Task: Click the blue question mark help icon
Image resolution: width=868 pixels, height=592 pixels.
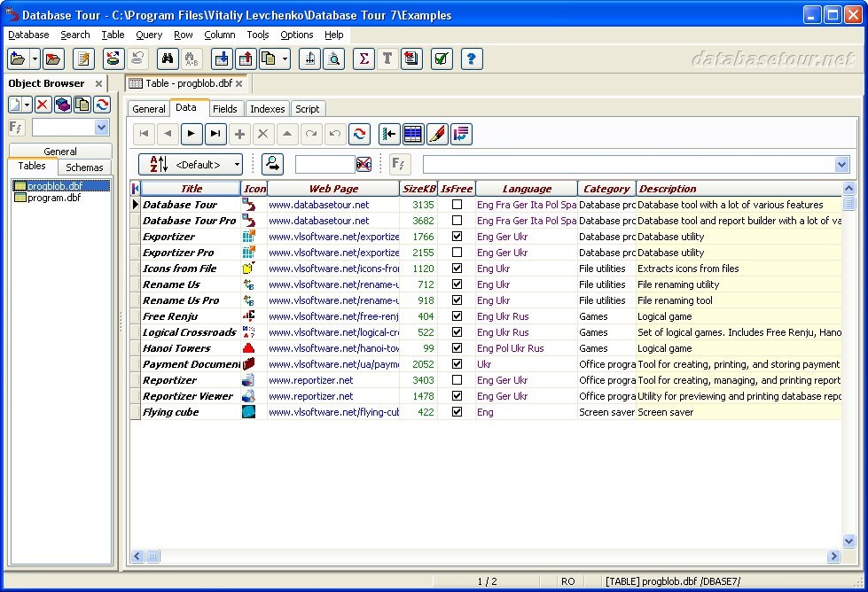Action: coord(471,58)
